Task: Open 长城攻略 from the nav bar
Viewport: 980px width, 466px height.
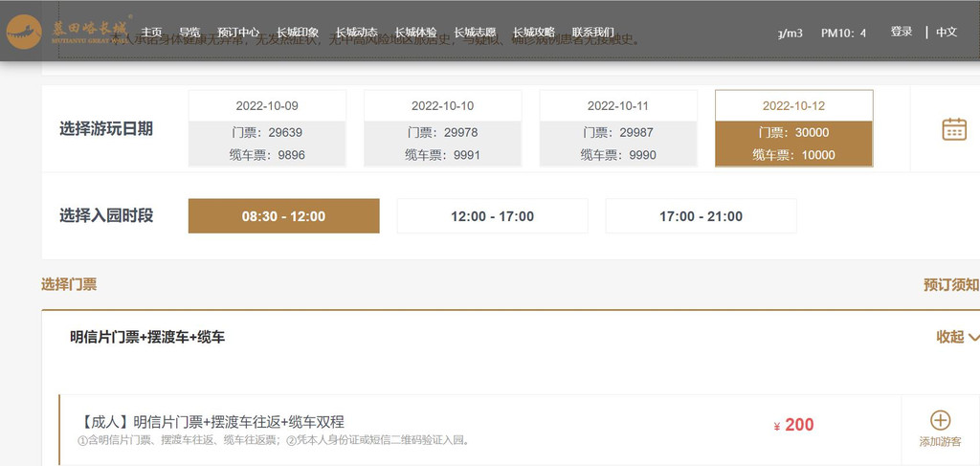Action: pyautogui.click(x=533, y=32)
